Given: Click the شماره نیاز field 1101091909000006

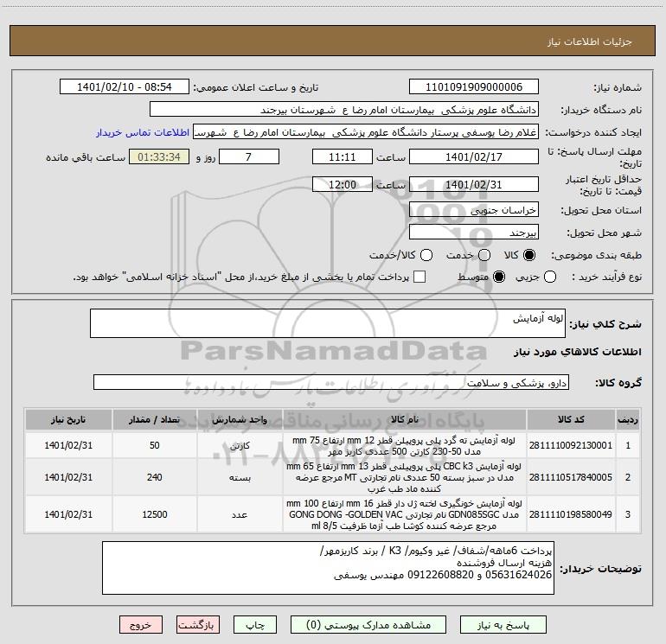Looking at the screenshot, I should pos(474,86).
